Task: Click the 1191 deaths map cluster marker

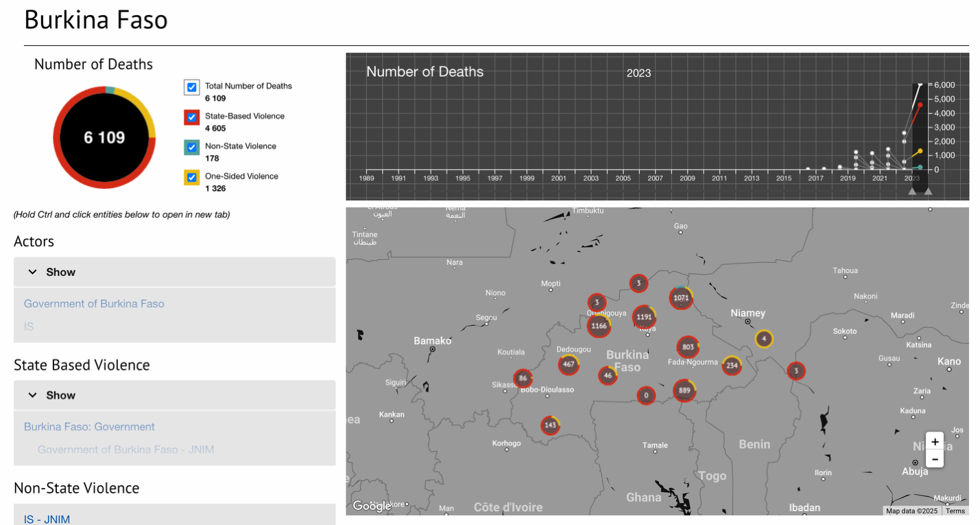Action: 643,317
